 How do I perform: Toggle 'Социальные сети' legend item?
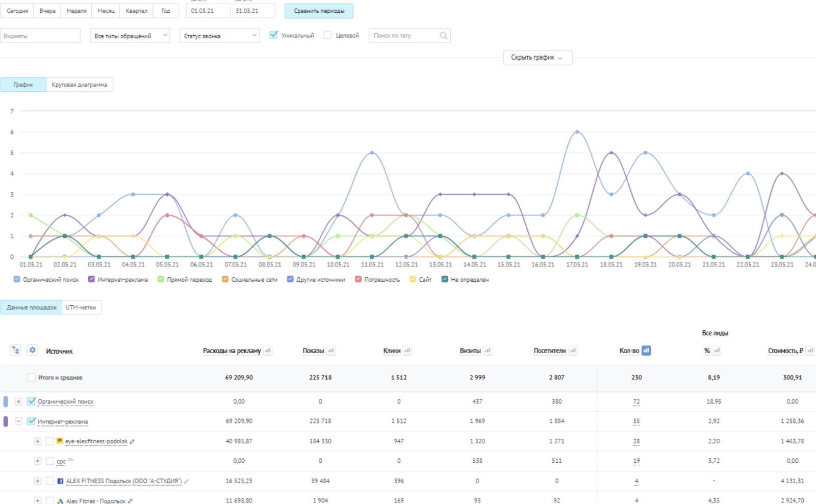249,279
